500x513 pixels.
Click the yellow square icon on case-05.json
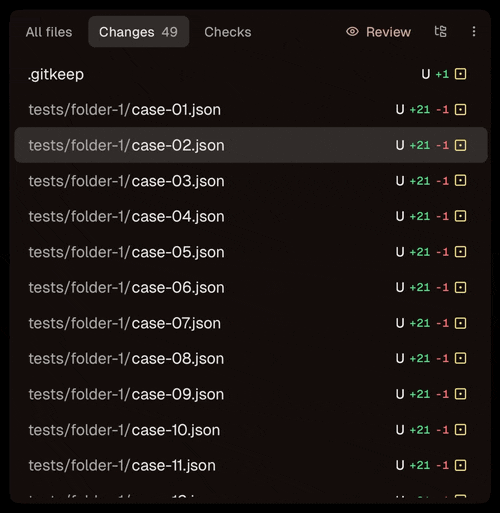point(460,252)
